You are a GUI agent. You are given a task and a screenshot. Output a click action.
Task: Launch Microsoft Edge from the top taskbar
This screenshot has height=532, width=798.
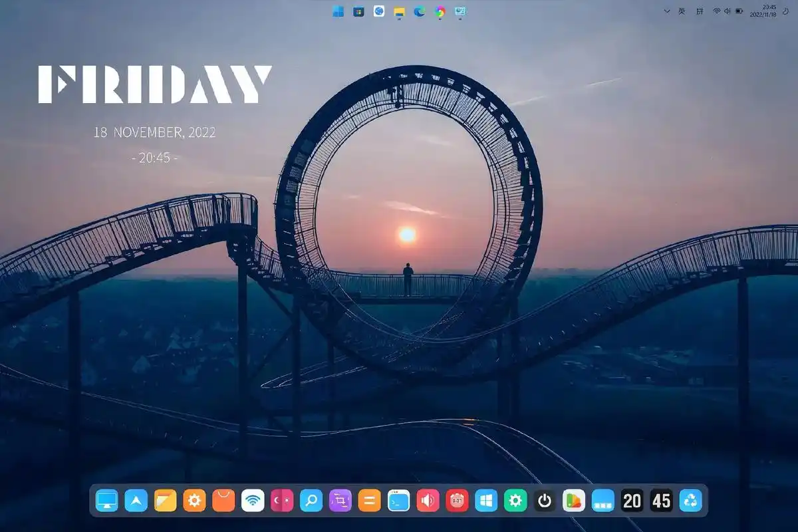pyautogui.click(x=419, y=11)
